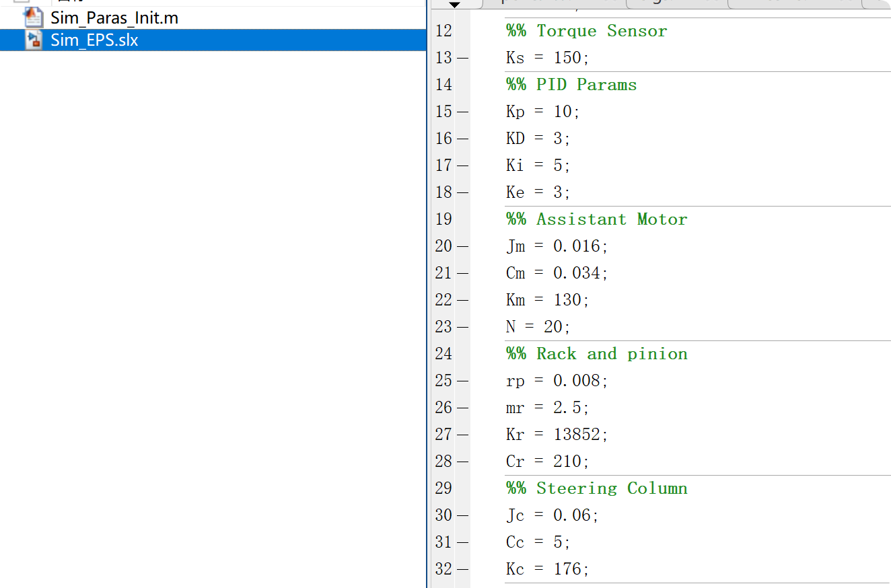Screen dimensions: 891x588
Task: Open the editor actions dropdown arrow
Action: click(455, 5)
